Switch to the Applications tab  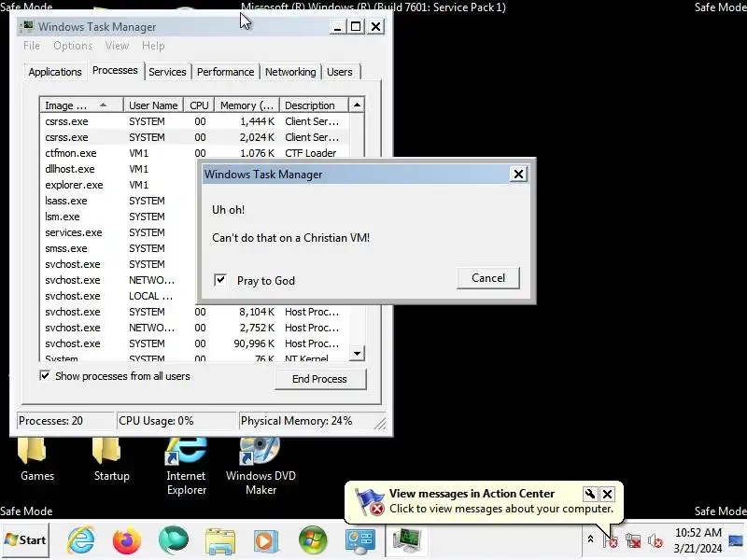[x=55, y=72]
